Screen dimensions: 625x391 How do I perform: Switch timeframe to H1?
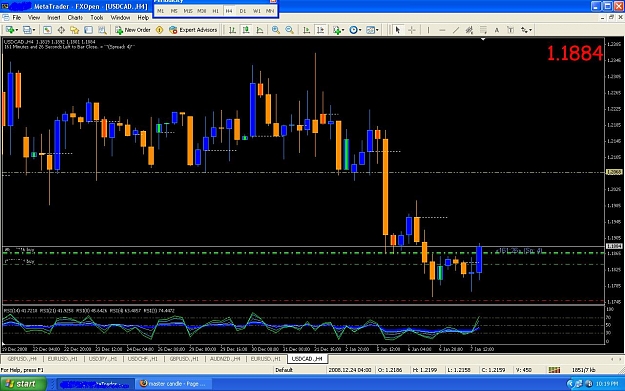216,11
